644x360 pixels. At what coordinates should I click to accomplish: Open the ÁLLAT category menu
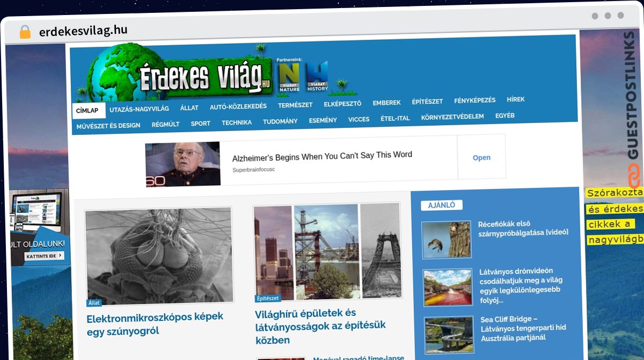pyautogui.click(x=189, y=108)
